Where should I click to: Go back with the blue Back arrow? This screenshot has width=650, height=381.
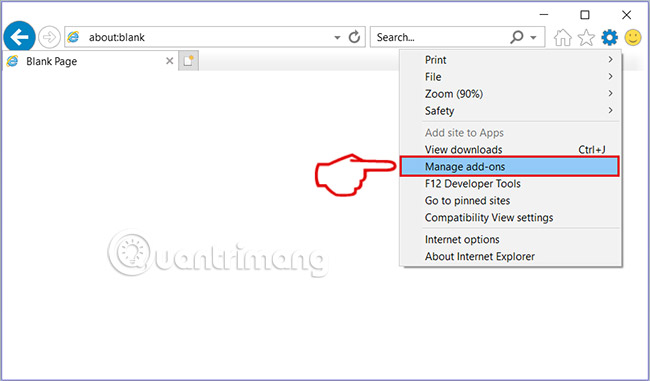(x=19, y=37)
